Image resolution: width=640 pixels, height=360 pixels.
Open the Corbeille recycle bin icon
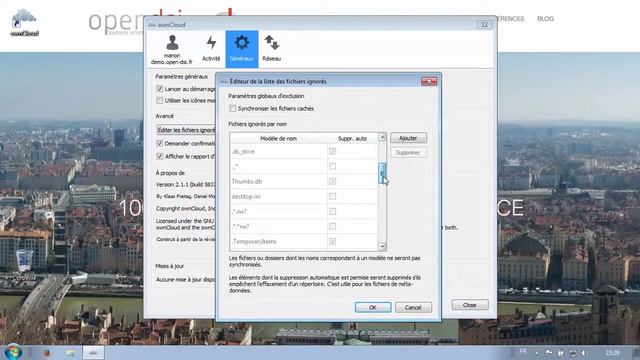click(x=24, y=266)
